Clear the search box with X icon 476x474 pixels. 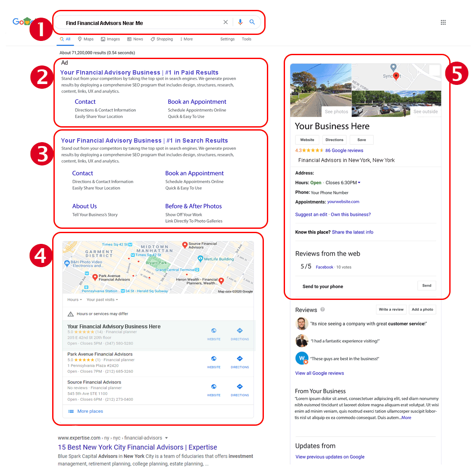[x=225, y=22]
